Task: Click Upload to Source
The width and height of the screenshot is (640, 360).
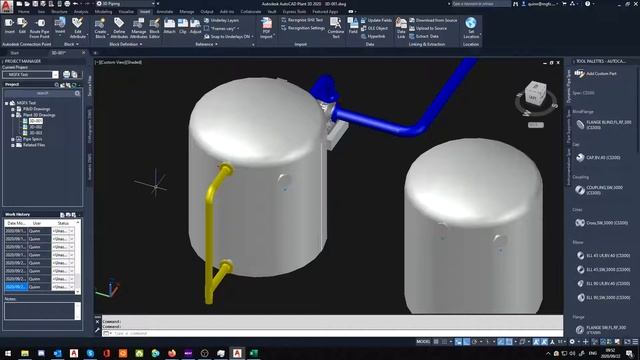Action: pyautogui.click(x=428, y=28)
